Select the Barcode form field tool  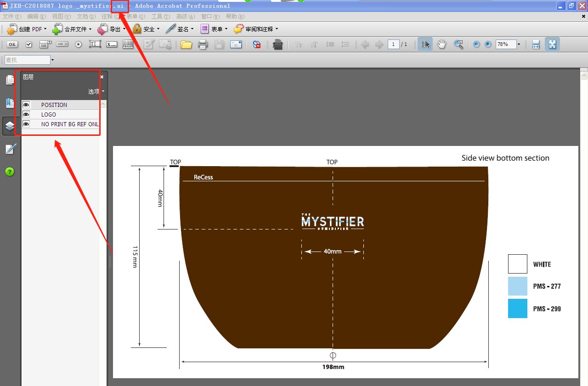point(128,45)
